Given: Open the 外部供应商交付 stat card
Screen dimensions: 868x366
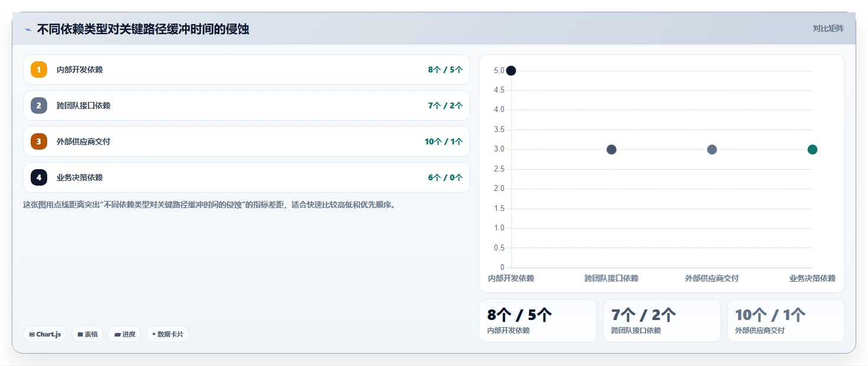Looking at the screenshot, I should (x=785, y=321).
